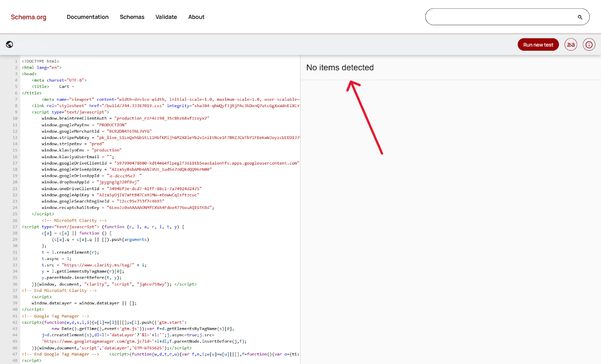Click the window.braintreeClientAuth code line
This screenshot has width=601, height=364.
pyautogui.click(x=125, y=118)
